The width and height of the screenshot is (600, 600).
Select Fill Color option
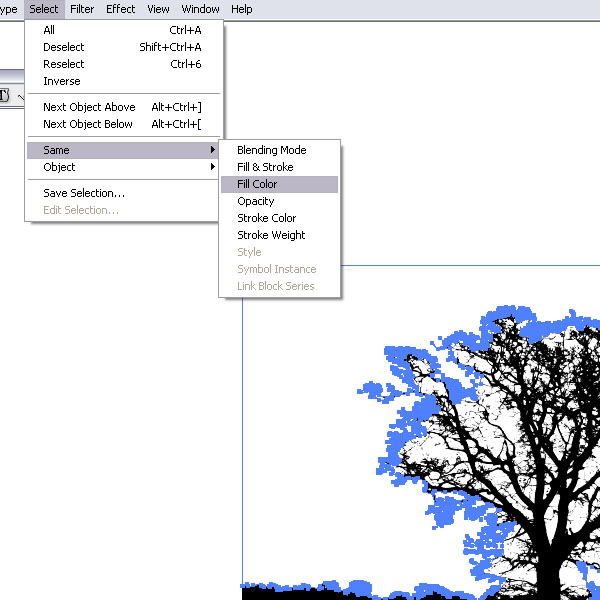[x=279, y=184]
